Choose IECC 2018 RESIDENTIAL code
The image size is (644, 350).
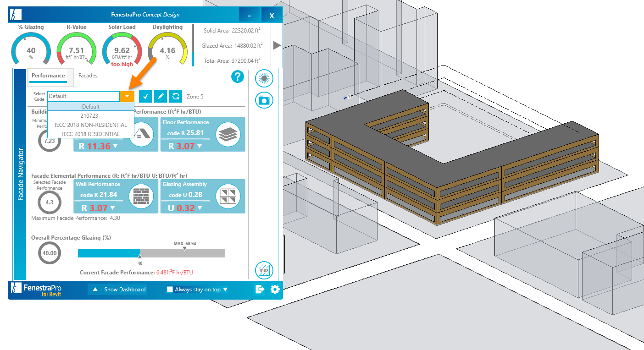(91, 134)
